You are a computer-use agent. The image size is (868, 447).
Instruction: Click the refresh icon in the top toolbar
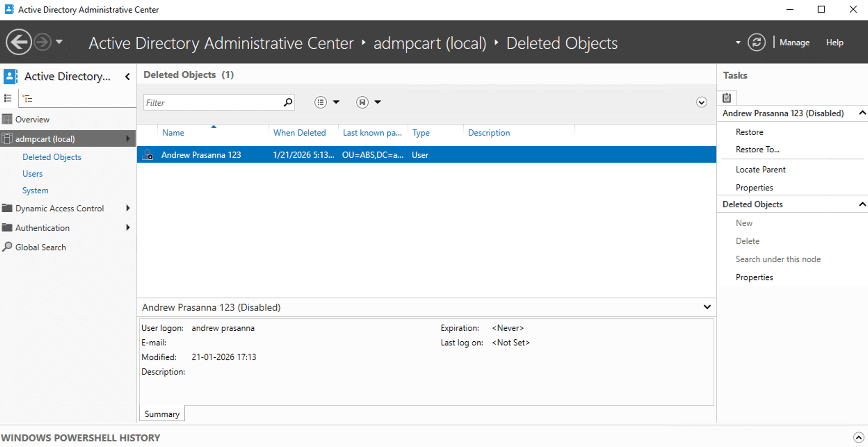pos(757,42)
